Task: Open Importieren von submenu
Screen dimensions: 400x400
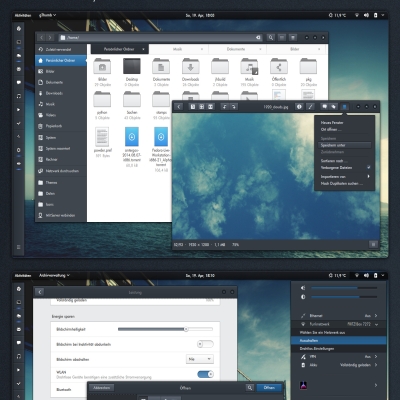Action: click(345, 176)
